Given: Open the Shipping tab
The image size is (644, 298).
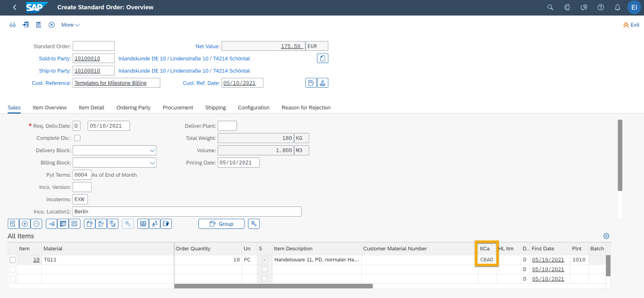Looking at the screenshot, I should [x=215, y=107].
